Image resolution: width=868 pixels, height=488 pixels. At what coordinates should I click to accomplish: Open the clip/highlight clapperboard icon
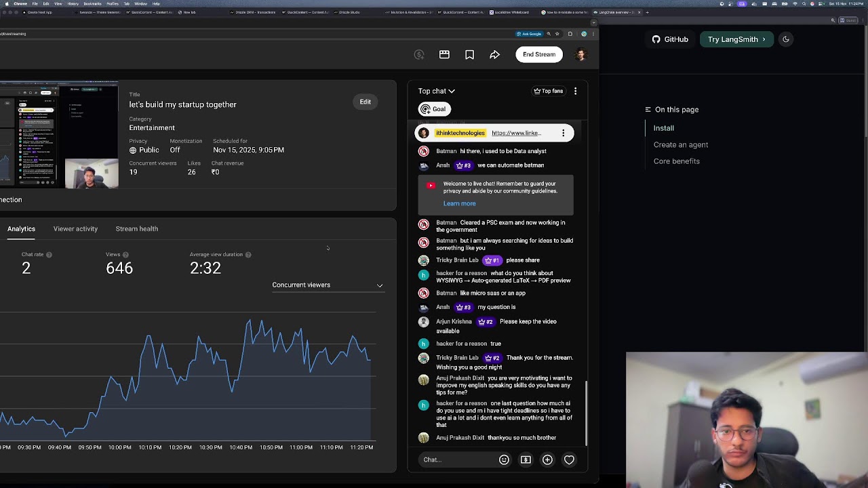click(444, 55)
